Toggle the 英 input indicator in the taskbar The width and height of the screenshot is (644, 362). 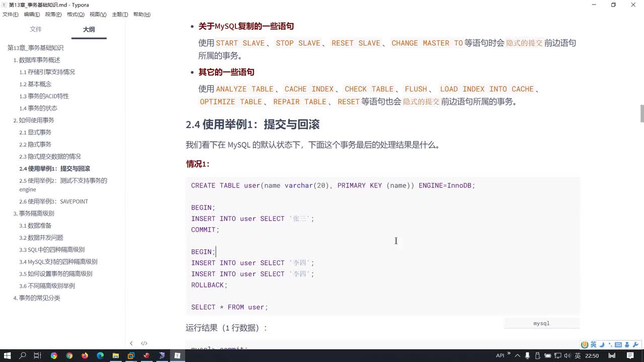578,355
